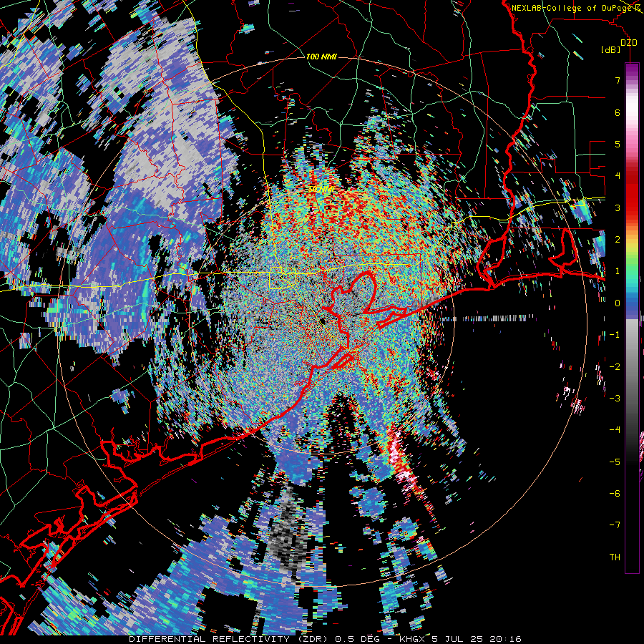Select the -3 dB scale label
The width and height of the screenshot is (644, 644).
point(615,399)
